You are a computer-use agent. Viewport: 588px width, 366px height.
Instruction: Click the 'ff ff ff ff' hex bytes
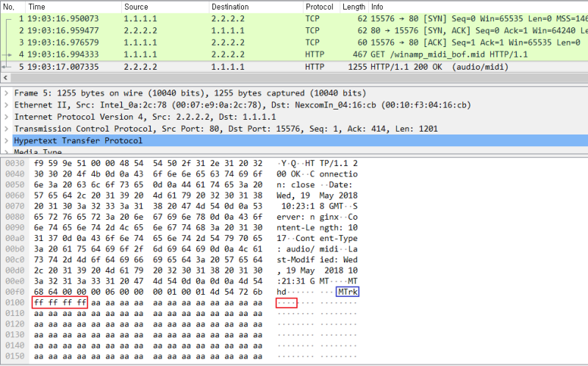click(60, 303)
